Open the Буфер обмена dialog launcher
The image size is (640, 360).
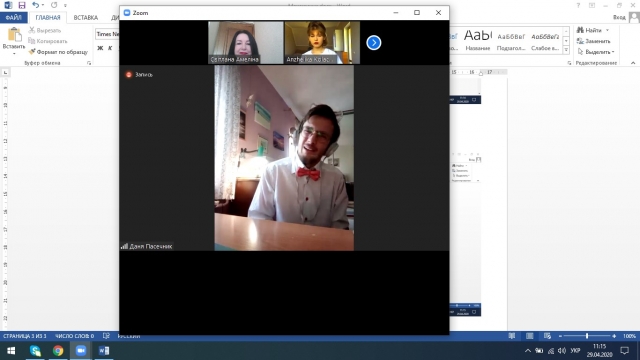click(89, 63)
